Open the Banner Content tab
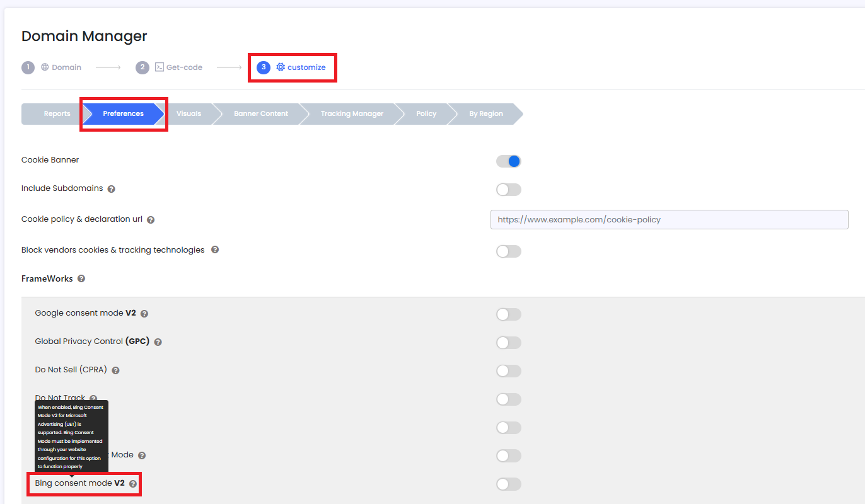Screen dimensions: 865x504 point(260,114)
